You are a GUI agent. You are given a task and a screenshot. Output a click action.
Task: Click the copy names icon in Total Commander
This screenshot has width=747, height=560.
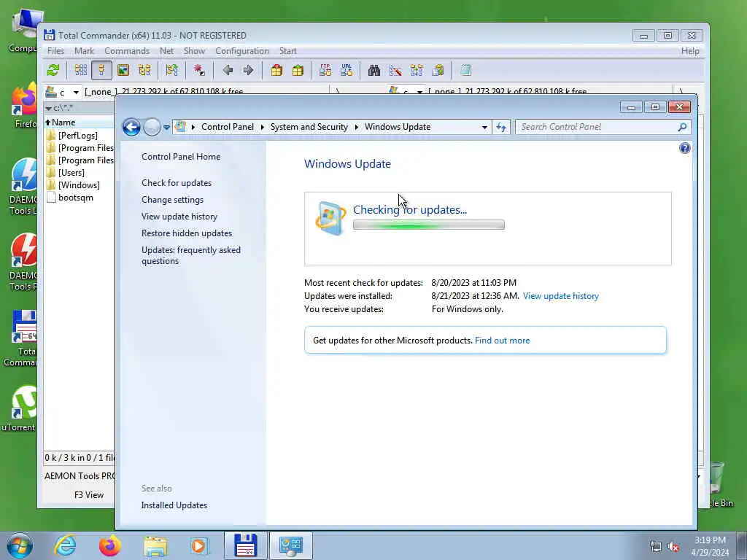tap(438, 71)
